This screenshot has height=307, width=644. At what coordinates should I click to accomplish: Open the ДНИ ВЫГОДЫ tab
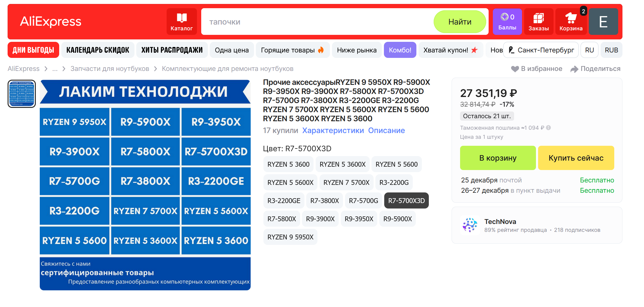33,50
